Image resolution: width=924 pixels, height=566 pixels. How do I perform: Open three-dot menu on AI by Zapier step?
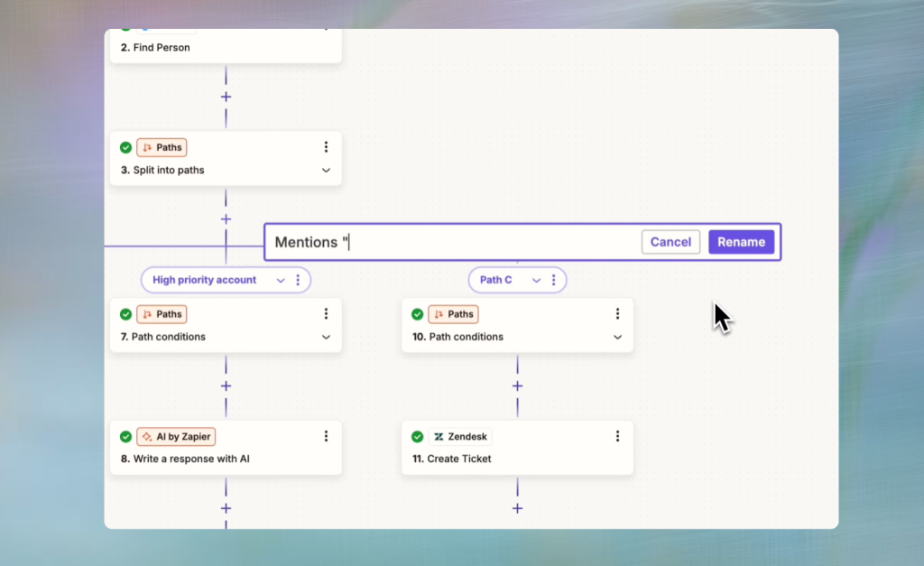tap(326, 436)
